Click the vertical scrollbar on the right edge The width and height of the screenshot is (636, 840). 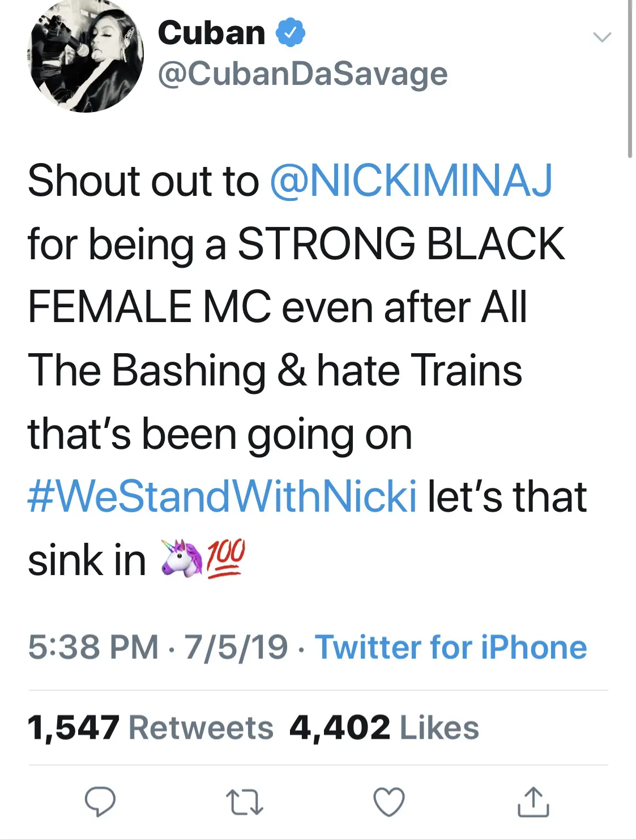630,79
